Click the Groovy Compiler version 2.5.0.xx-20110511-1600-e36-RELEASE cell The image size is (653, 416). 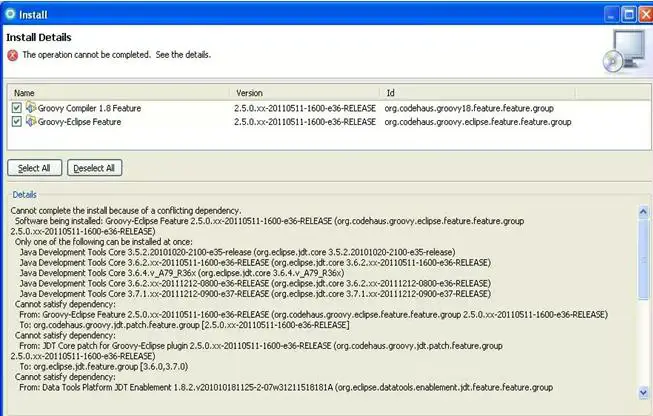coord(305,108)
